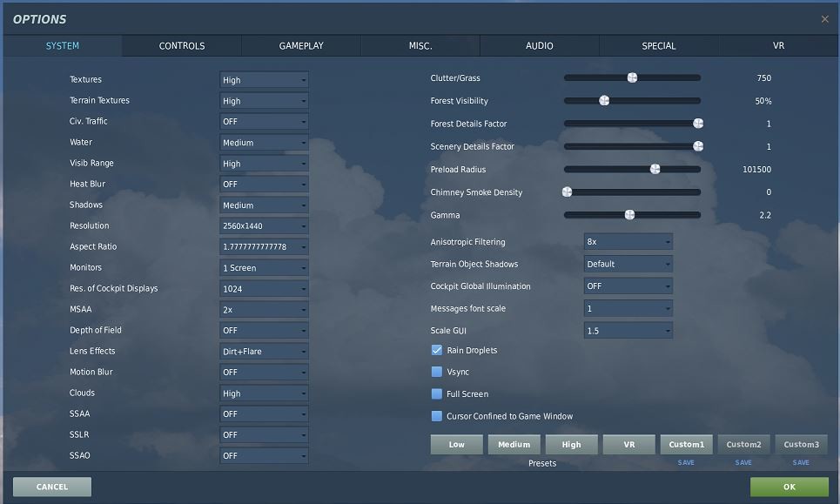
Task: Open the Textures dropdown
Action: coord(264,80)
